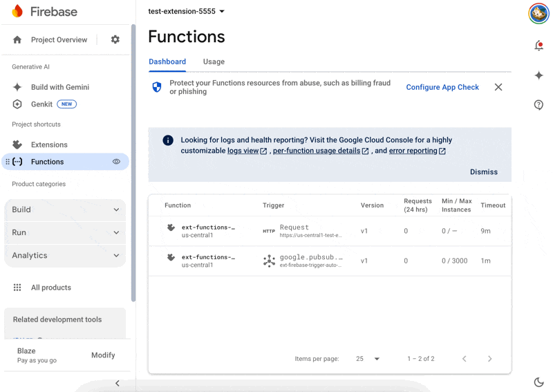Click the drag handle beside Functions

(8, 162)
